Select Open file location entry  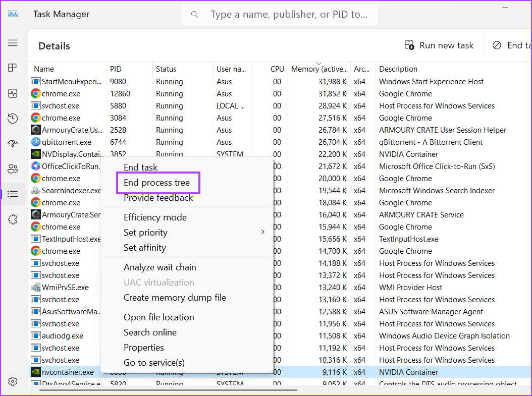(x=159, y=317)
